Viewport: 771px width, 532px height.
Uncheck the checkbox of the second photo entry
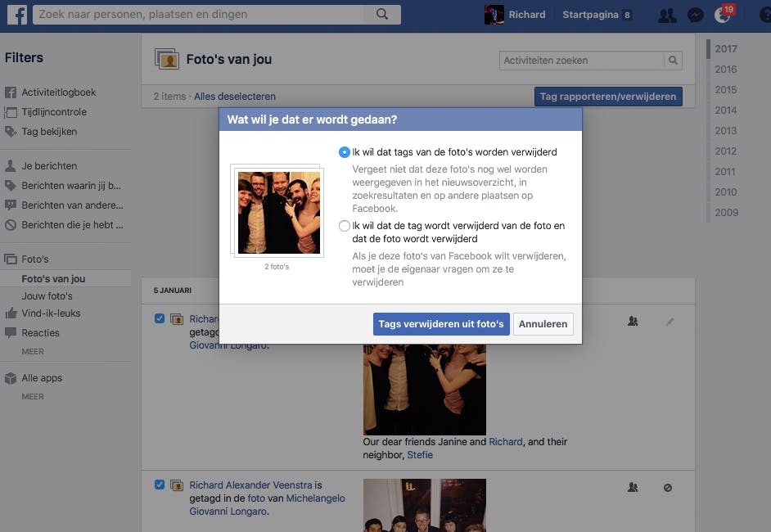[x=160, y=485]
